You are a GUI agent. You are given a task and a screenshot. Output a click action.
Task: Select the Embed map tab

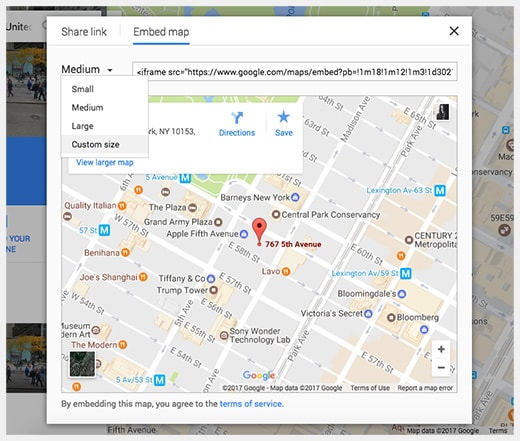pyautogui.click(x=161, y=32)
